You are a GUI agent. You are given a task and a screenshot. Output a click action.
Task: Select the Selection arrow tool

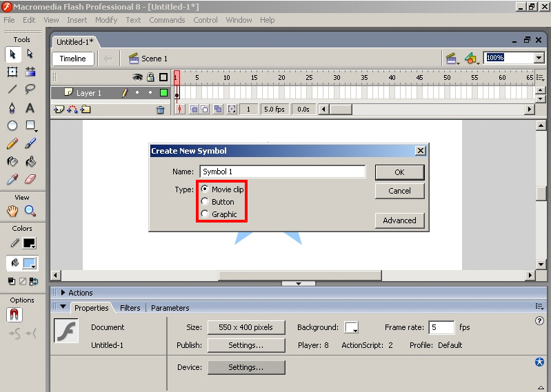click(12, 54)
